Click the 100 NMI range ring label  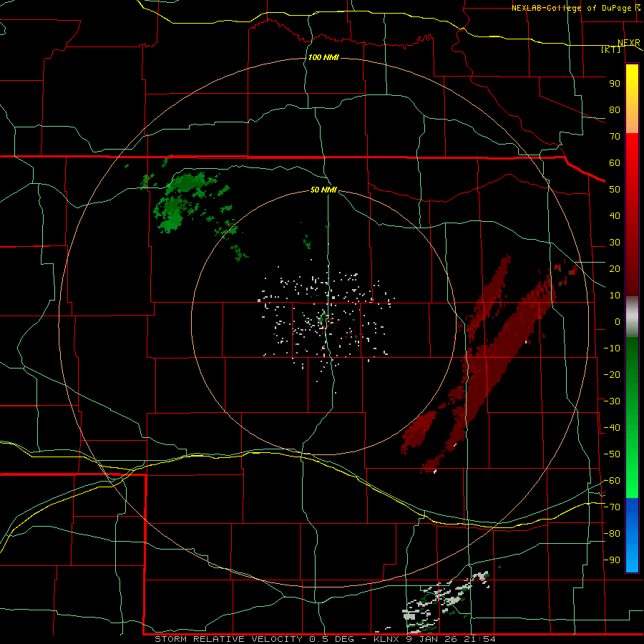point(323,57)
